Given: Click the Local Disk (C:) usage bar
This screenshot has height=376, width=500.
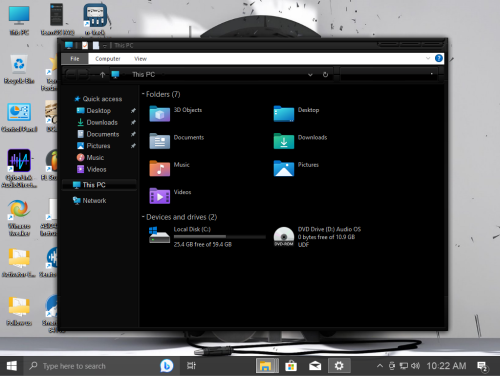Looking at the screenshot, I should click(x=220, y=237).
